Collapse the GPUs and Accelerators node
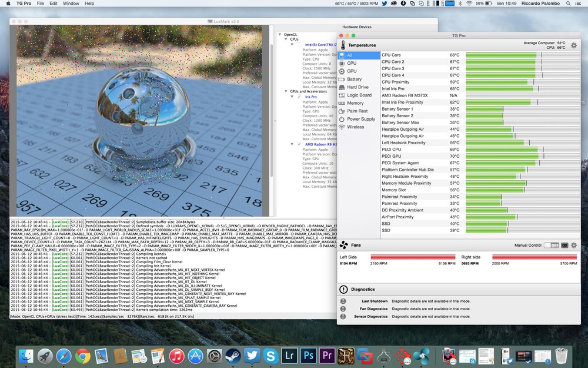This screenshot has width=588, height=368. click(x=286, y=91)
